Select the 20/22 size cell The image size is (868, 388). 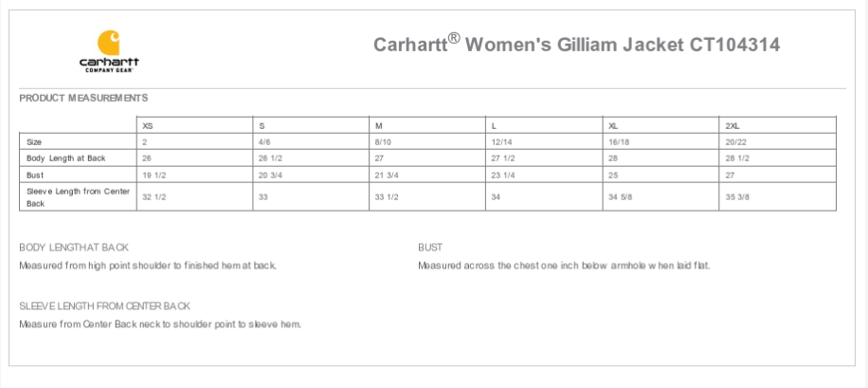coord(735,141)
